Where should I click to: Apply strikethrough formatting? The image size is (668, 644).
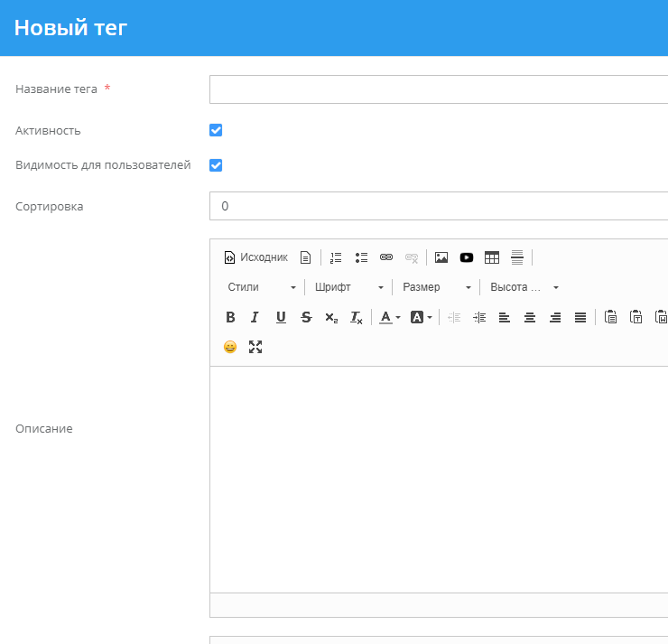click(x=306, y=317)
